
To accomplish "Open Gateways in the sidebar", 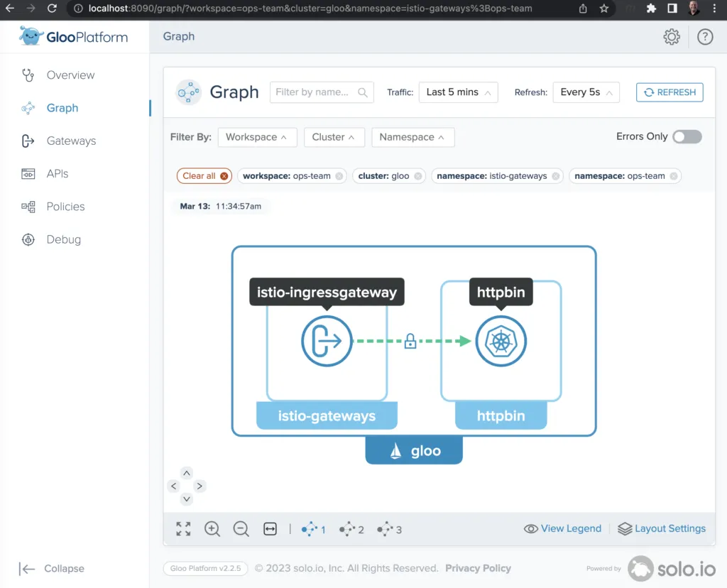I will [x=71, y=141].
